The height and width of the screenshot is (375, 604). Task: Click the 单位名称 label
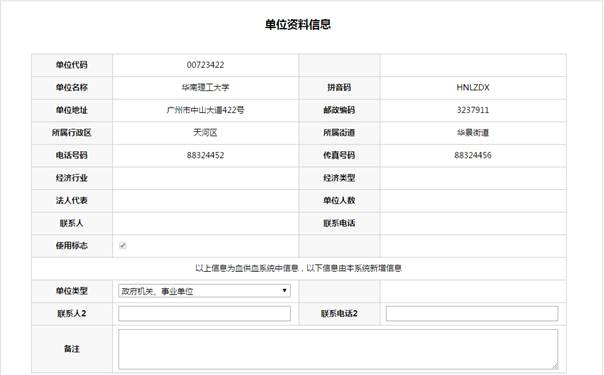pos(72,87)
